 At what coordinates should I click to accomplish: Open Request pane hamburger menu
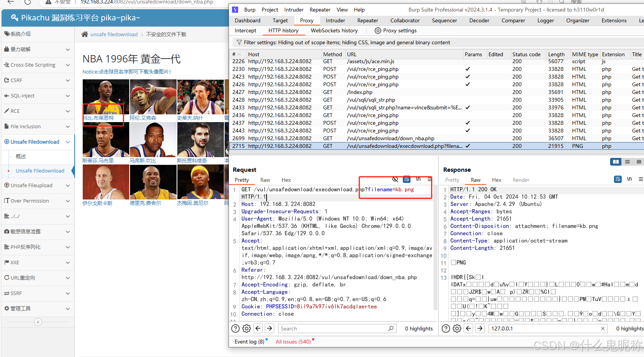point(429,179)
